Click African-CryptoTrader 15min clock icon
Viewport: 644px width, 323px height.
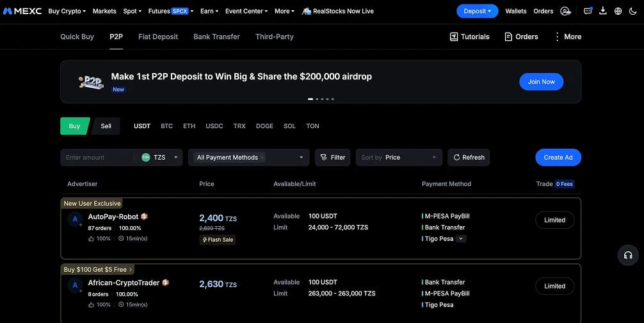coord(121,305)
